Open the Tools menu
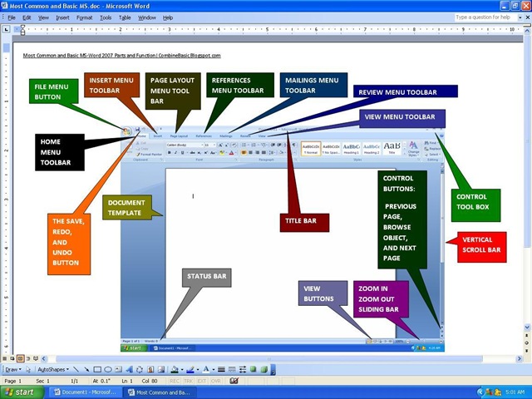 point(106,17)
